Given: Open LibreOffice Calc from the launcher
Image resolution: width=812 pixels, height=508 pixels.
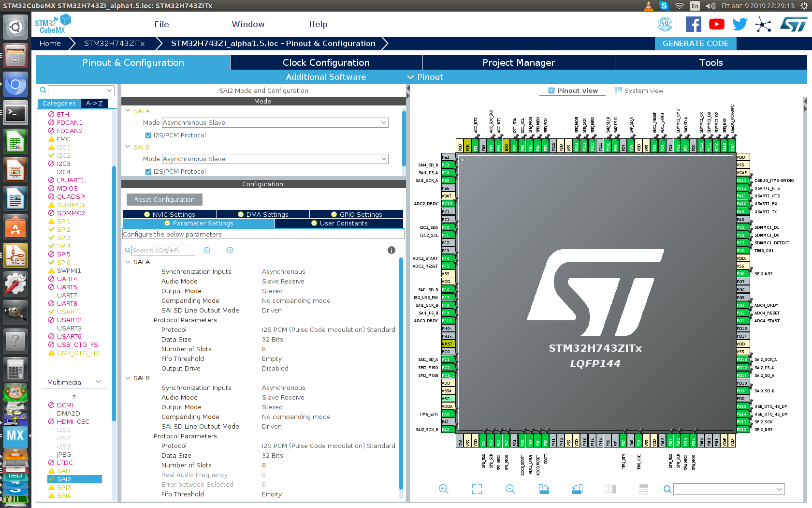Looking at the screenshot, I should tap(15, 142).
